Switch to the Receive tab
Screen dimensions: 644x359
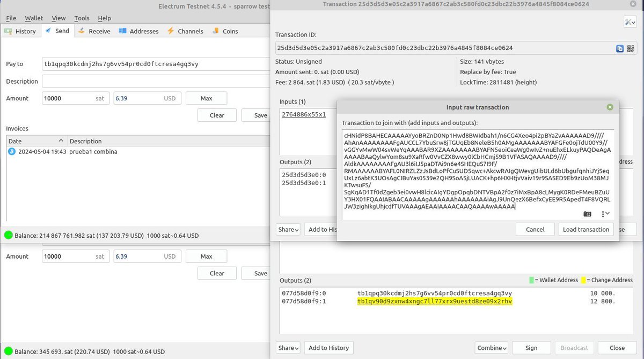coord(94,31)
